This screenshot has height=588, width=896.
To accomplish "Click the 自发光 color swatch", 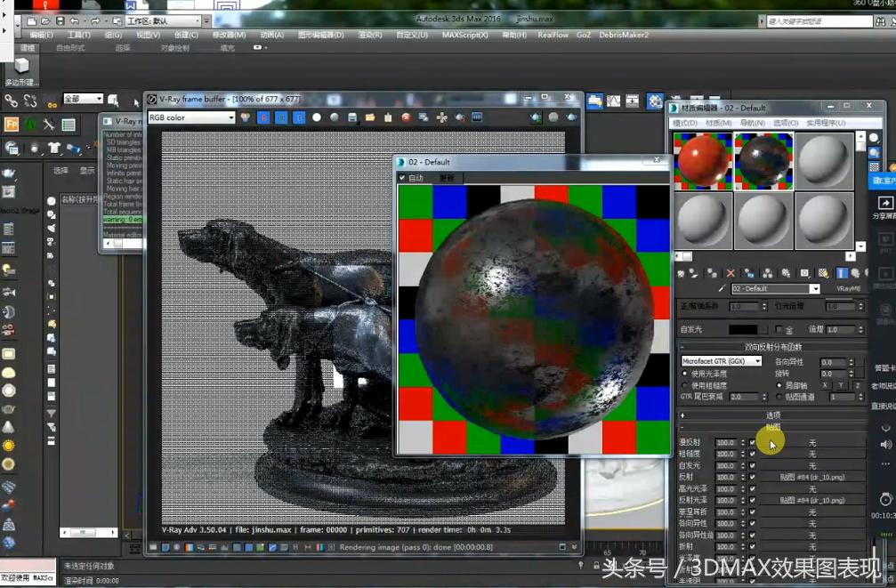I will tap(743, 327).
